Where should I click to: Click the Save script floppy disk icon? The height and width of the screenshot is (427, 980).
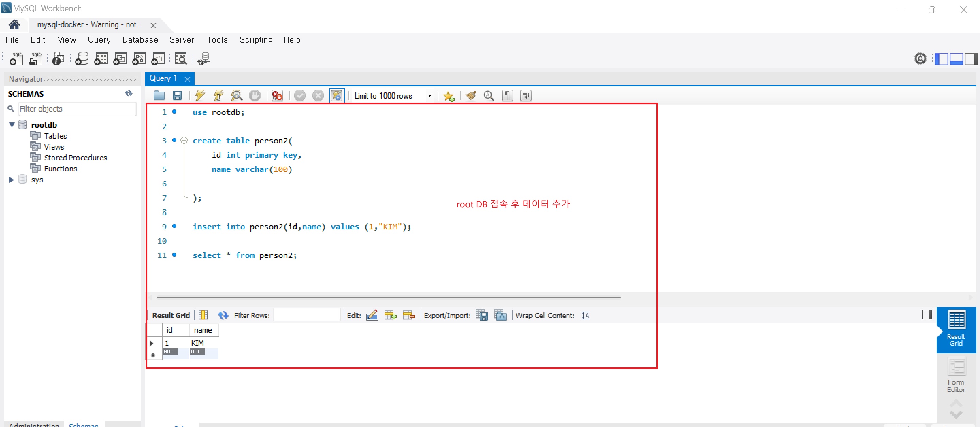click(177, 96)
